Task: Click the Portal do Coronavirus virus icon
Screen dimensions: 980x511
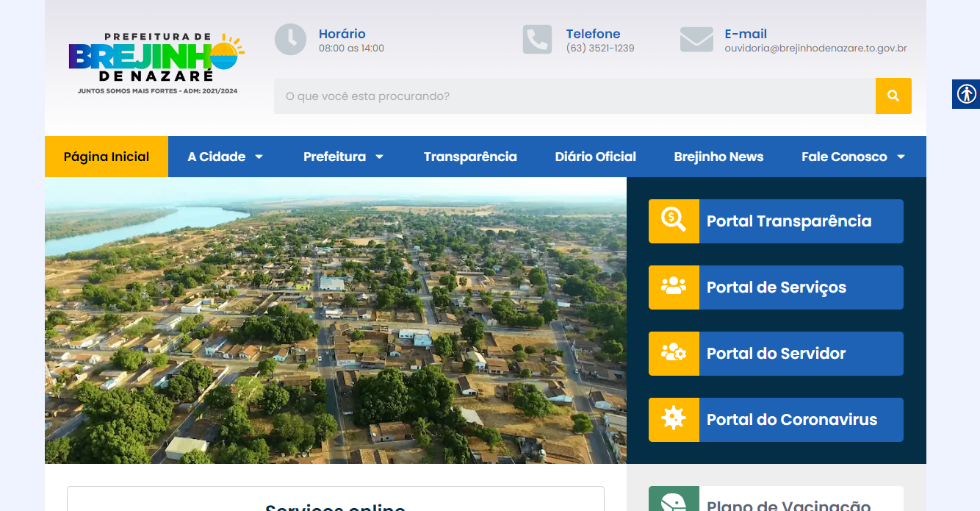Action: [x=674, y=419]
